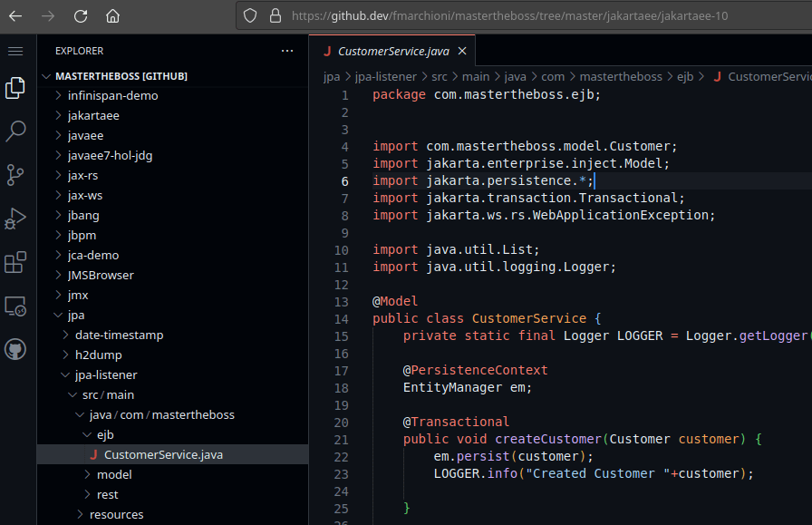Open the Remote Explorer view icon
The height and width of the screenshot is (525, 812).
point(15,306)
